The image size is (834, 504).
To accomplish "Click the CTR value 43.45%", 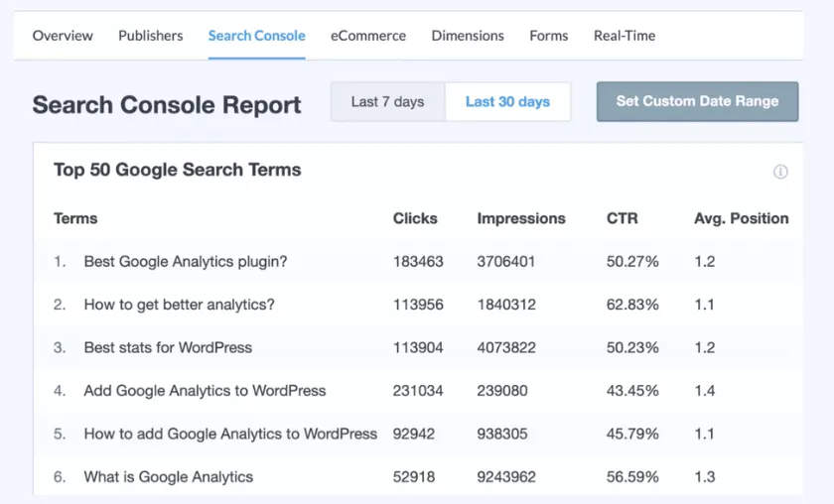I will [x=632, y=391].
